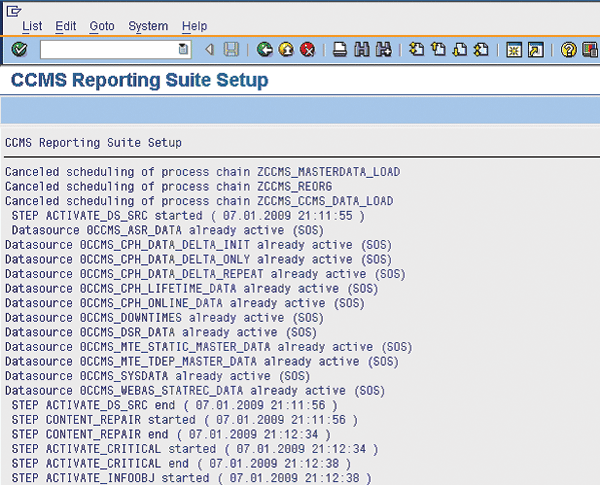The height and width of the screenshot is (485, 600).
Task: Go to Previous Page icon
Action: 437,49
